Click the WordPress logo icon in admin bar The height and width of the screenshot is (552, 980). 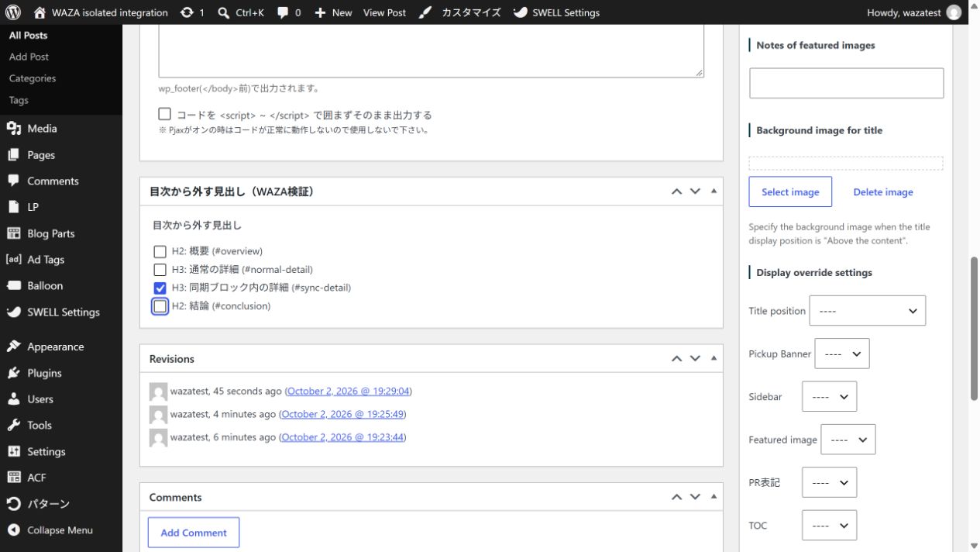[12, 12]
